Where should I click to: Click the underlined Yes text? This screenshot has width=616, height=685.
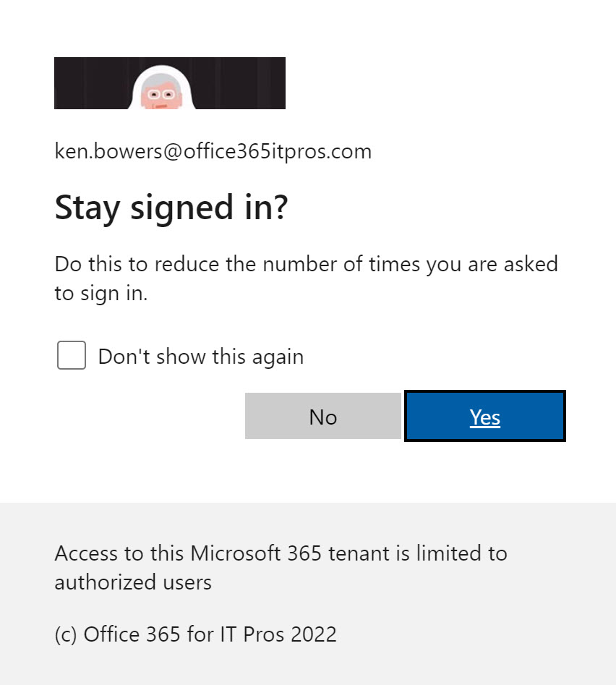pos(484,417)
